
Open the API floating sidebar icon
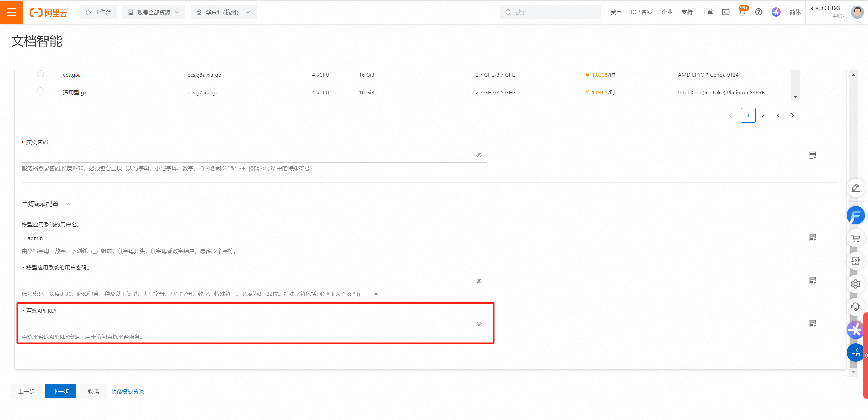click(x=855, y=261)
